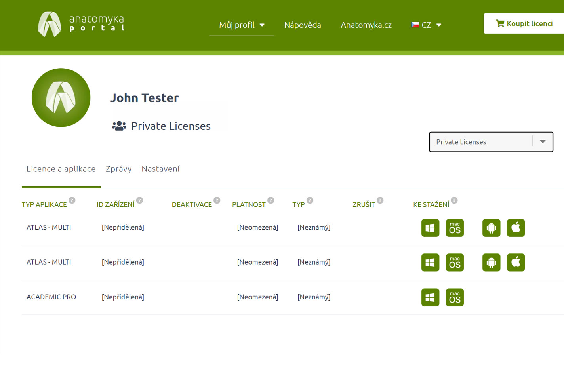564x392 pixels.
Task: Click the group icon beside Private Licenses
Action: tap(119, 126)
